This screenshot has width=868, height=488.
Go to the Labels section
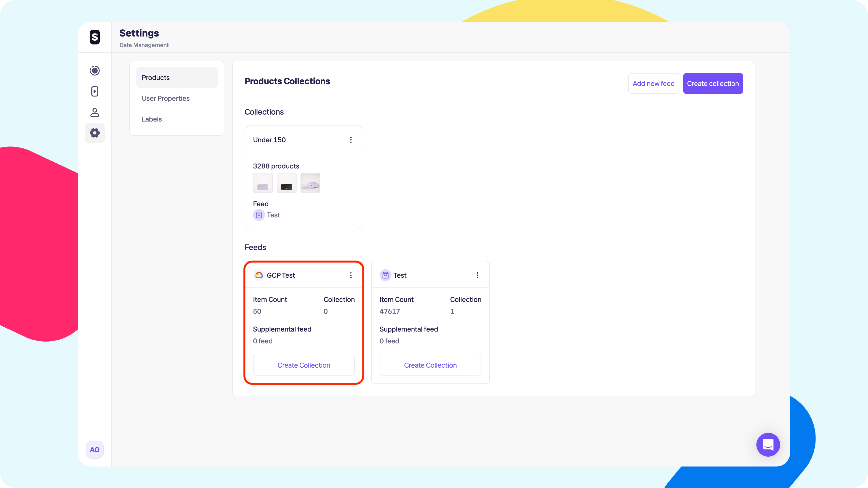coord(152,119)
